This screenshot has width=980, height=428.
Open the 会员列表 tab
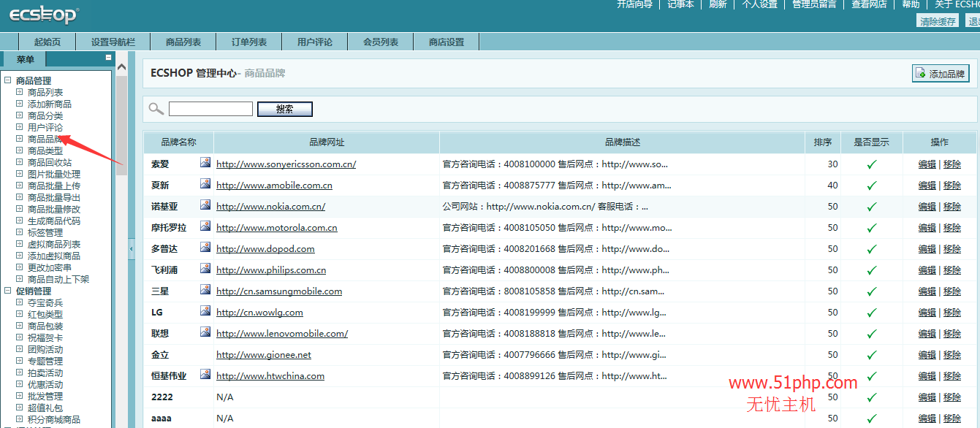pos(381,42)
